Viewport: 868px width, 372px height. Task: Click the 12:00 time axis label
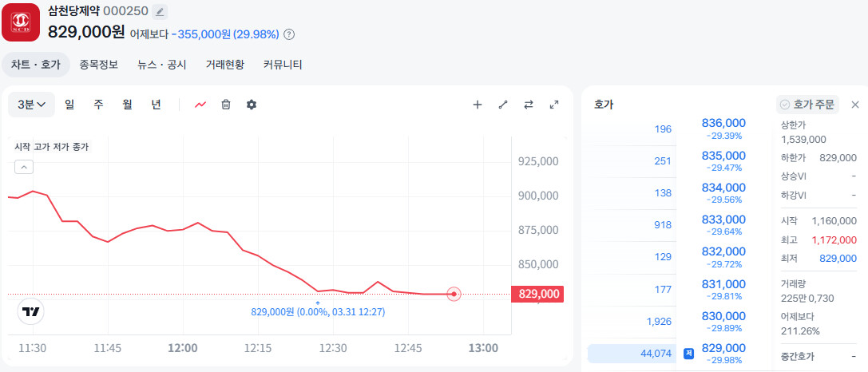click(x=183, y=349)
